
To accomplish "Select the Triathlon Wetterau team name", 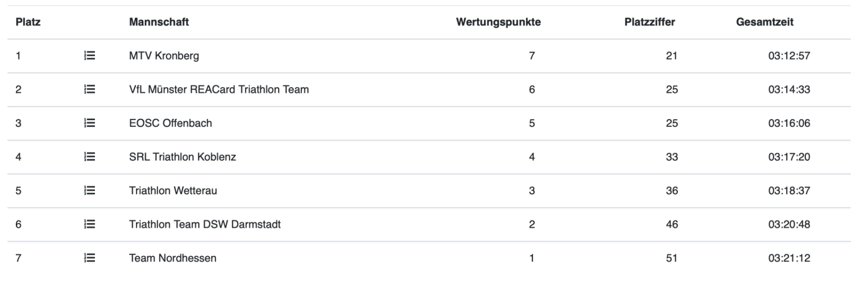I will [173, 191].
